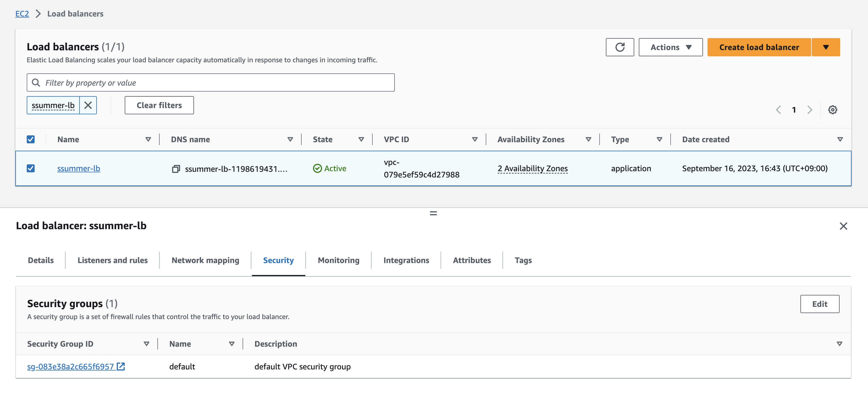Open the table preferences gear icon
Screen dimensions: 868x393
(x=832, y=110)
